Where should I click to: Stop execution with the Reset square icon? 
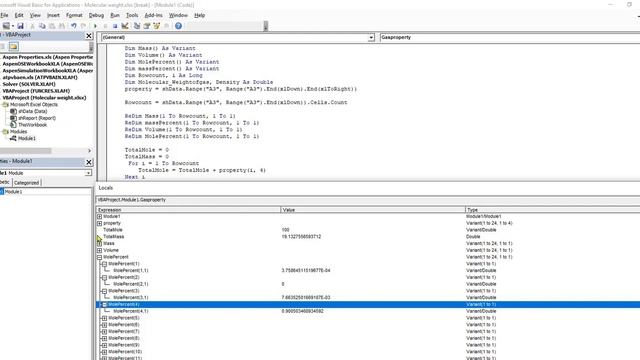point(115,26)
